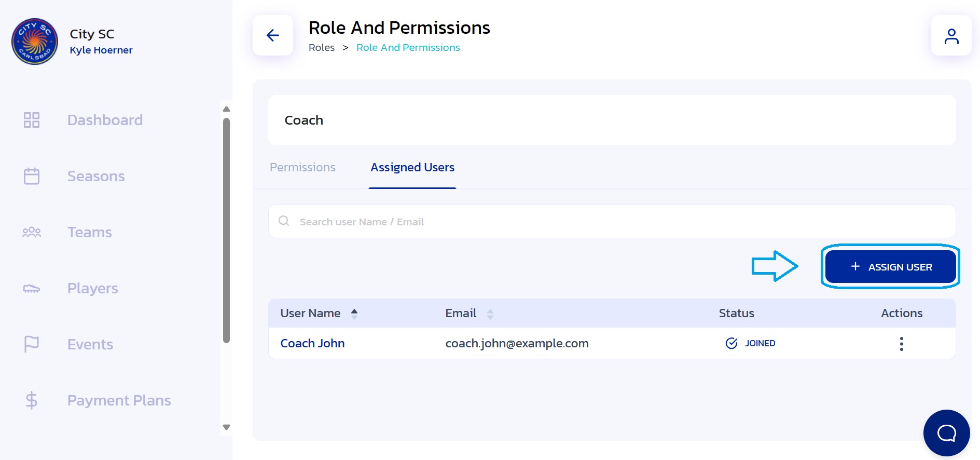Open Payment Plans in the sidebar
Viewport: 980px width, 460px height.
(x=119, y=400)
